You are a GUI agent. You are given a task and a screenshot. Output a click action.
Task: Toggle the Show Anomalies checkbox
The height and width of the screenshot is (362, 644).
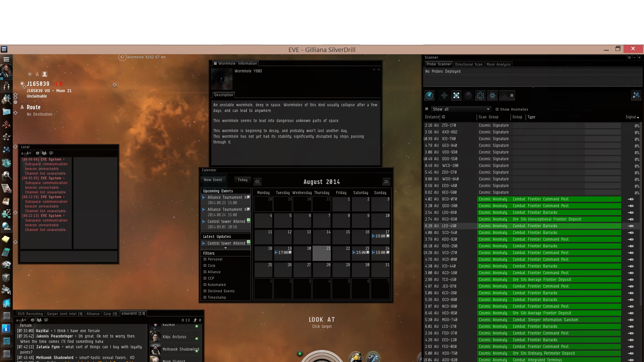(497, 109)
